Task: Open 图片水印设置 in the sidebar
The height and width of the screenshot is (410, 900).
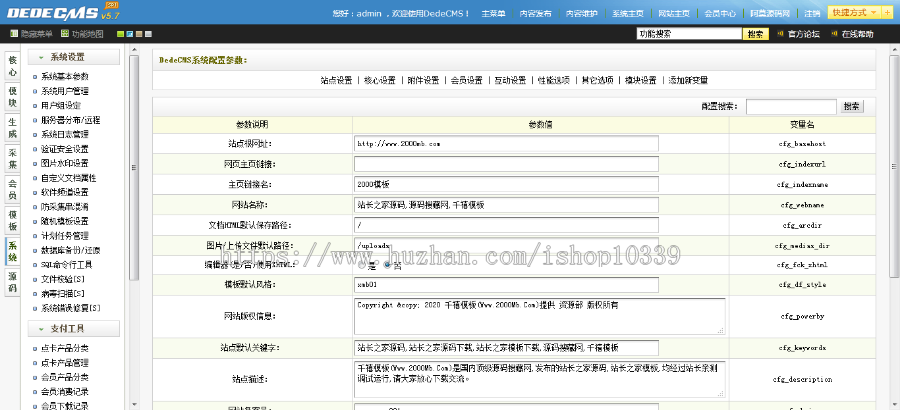Action: pyautogui.click(x=65, y=163)
